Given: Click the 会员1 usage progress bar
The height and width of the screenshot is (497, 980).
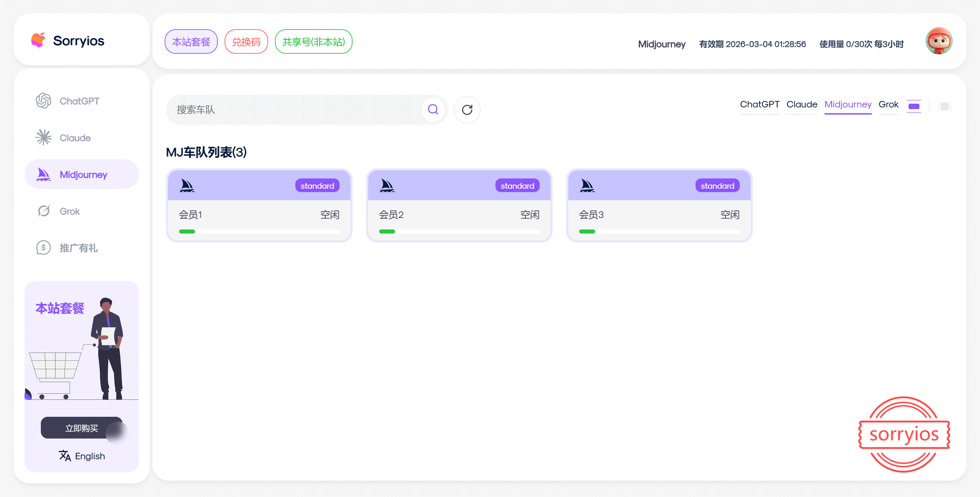Looking at the screenshot, I should tap(259, 232).
